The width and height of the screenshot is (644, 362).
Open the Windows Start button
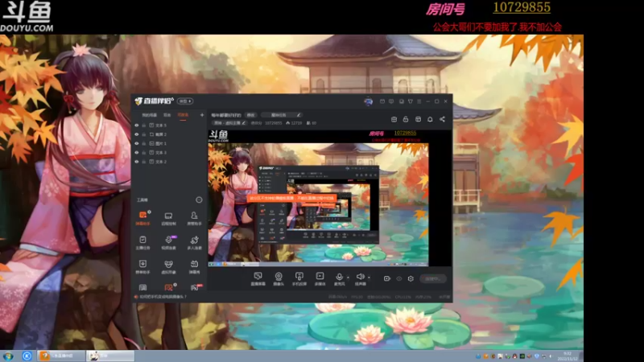click(x=8, y=356)
